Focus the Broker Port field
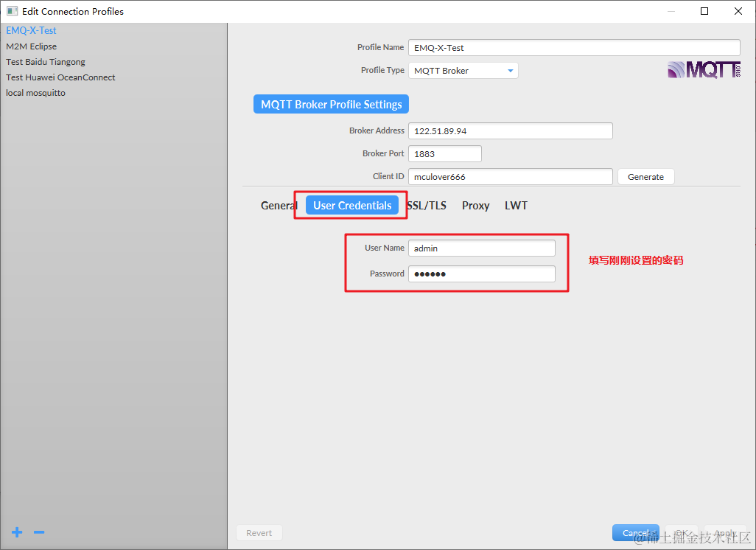Viewport: 756px width, 550px height. 445,154
